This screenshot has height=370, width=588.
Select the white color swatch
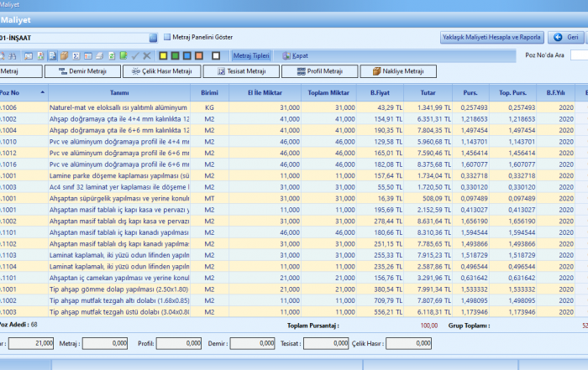(216, 55)
